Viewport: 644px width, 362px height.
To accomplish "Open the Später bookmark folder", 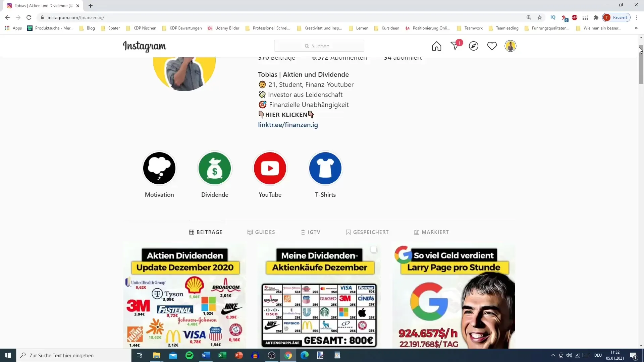I will coord(110,28).
